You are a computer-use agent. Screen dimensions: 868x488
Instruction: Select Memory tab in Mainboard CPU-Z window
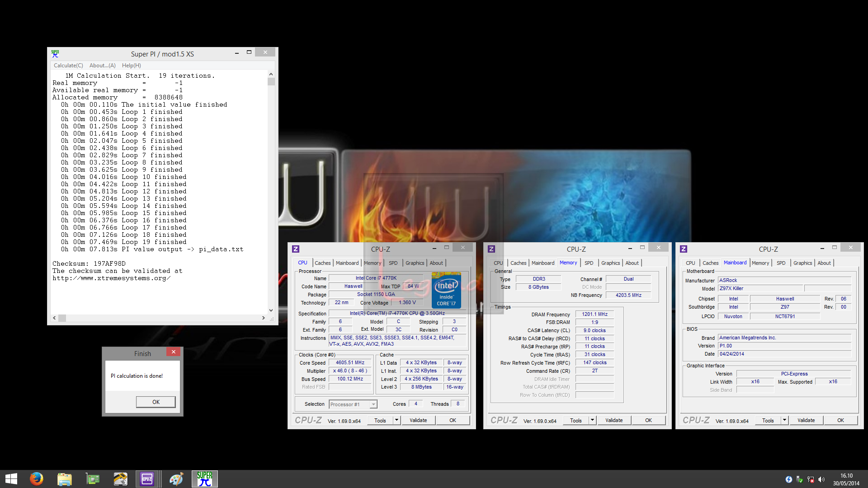pos(760,263)
